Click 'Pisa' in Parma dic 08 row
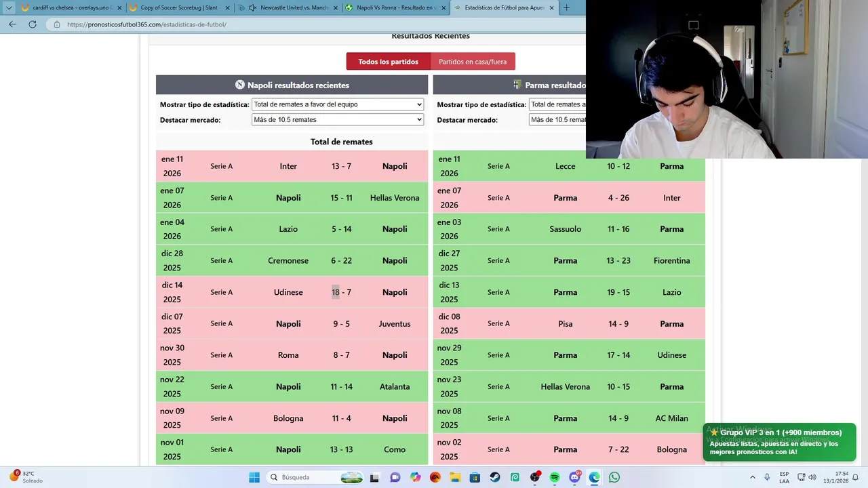This screenshot has width=868, height=488. point(565,323)
